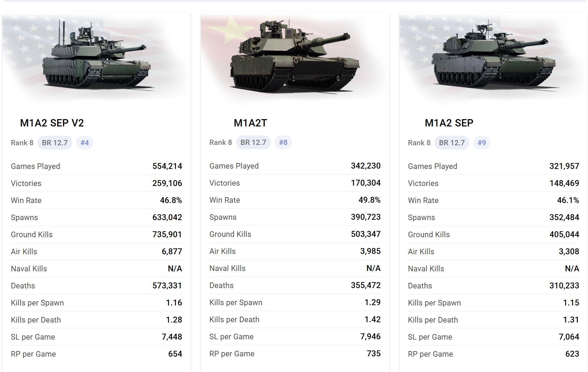Select BR 12.7 badge on M1A2 SEP V2
588x372 pixels.
(55, 143)
